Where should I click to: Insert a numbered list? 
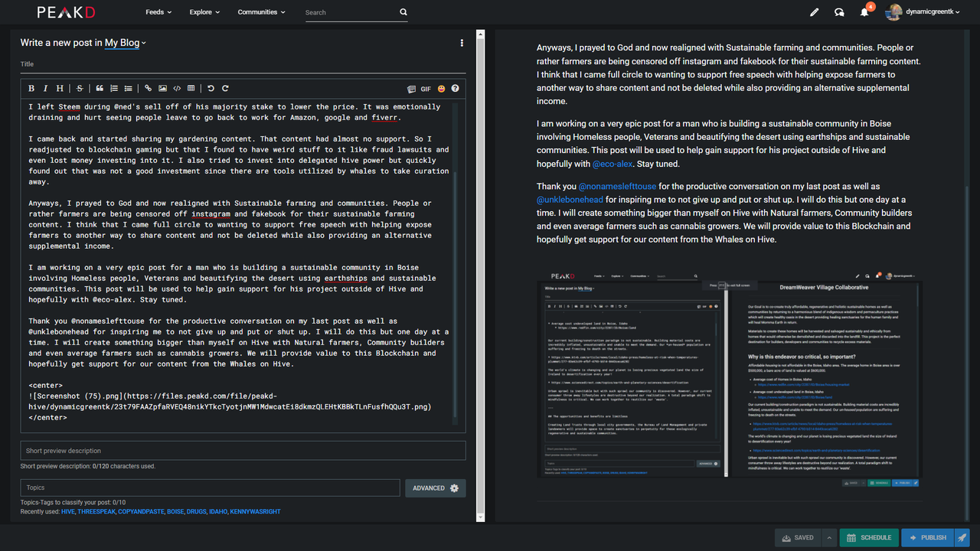114,89
